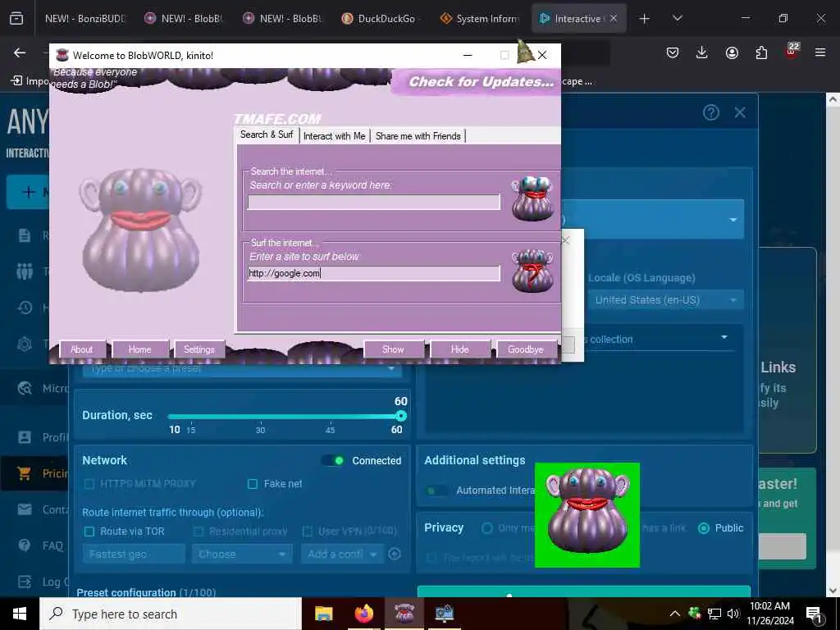Click the green-background Blob desktop character
Image resolution: width=840 pixels, height=630 pixels.
pos(587,515)
